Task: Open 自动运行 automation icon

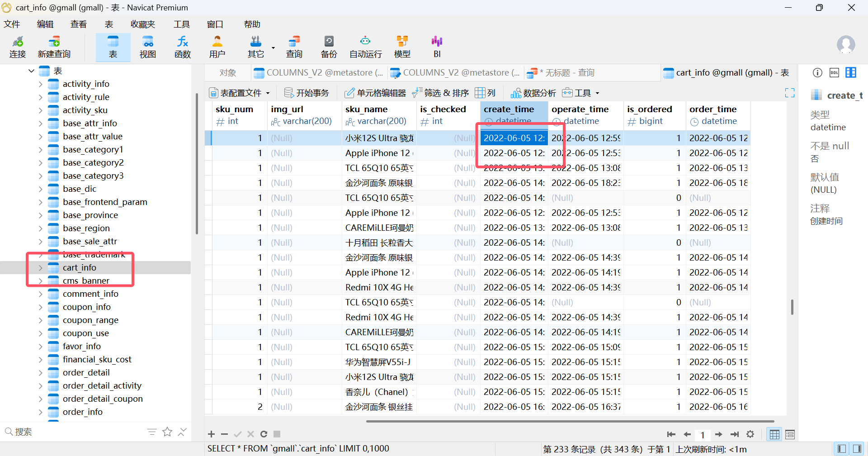Action: [366, 47]
